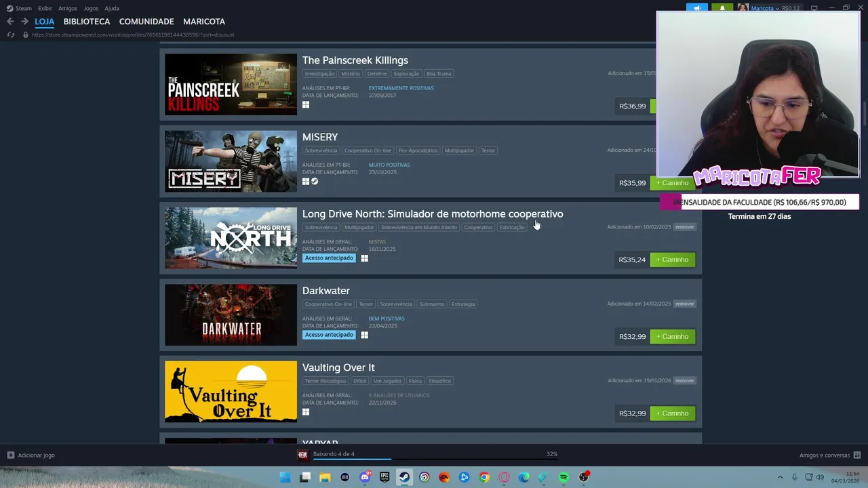Click EXTREMAMENTE POSITIVAS reviews text
868x488 pixels.
point(401,88)
